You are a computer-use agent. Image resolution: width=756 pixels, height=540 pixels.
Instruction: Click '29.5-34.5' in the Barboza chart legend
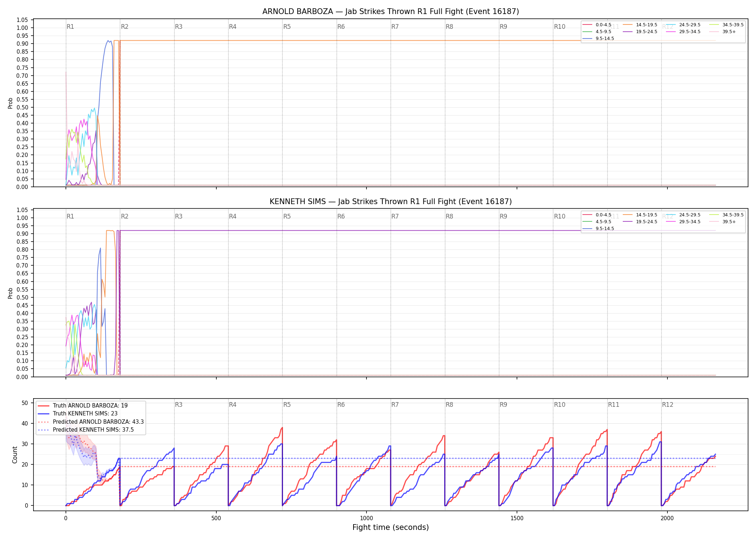(690, 32)
